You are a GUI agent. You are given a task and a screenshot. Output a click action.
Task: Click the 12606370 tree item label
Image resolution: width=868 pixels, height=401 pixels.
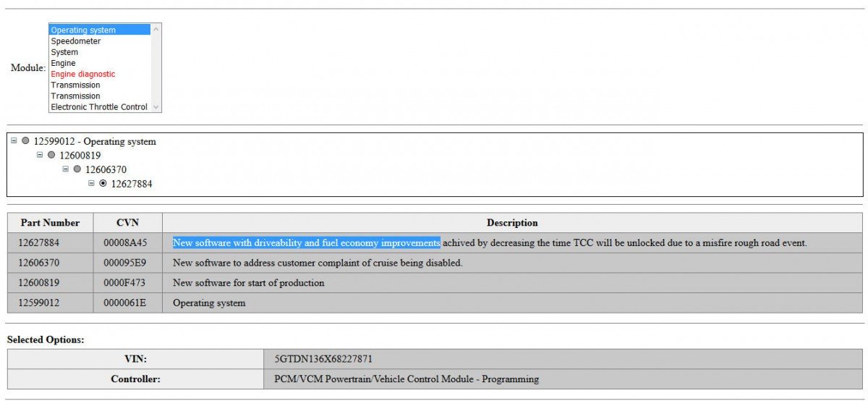[x=106, y=169]
